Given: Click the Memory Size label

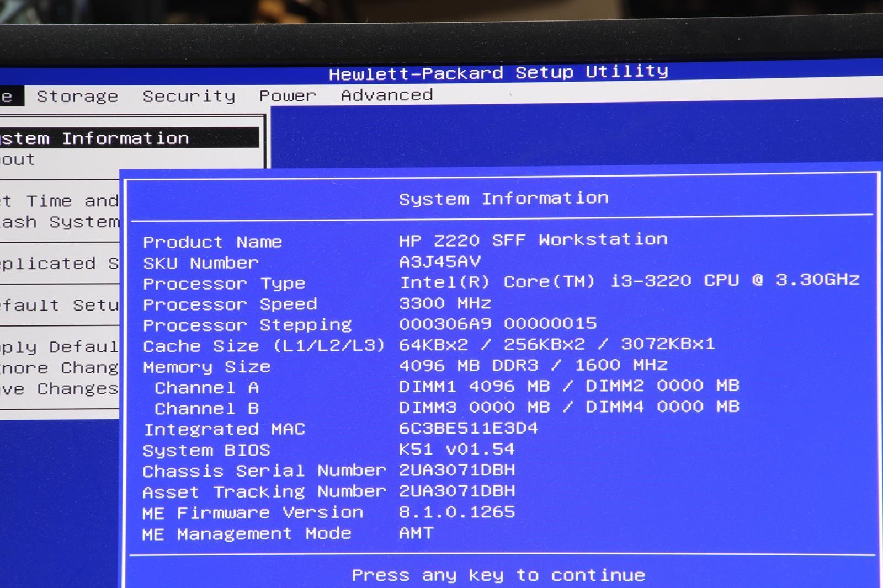Looking at the screenshot, I should point(206,367).
